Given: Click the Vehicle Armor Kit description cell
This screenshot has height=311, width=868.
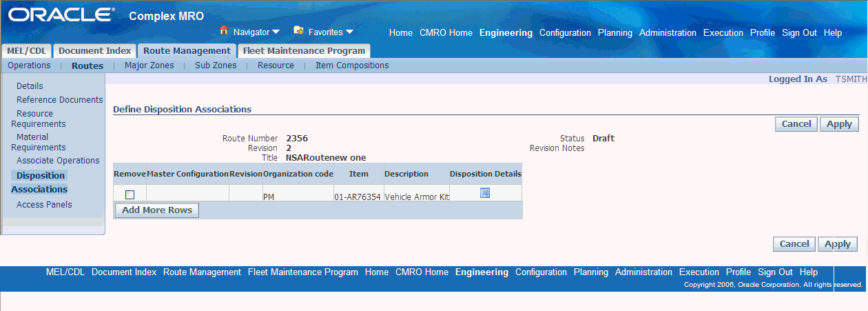Looking at the screenshot, I should click(x=417, y=197).
